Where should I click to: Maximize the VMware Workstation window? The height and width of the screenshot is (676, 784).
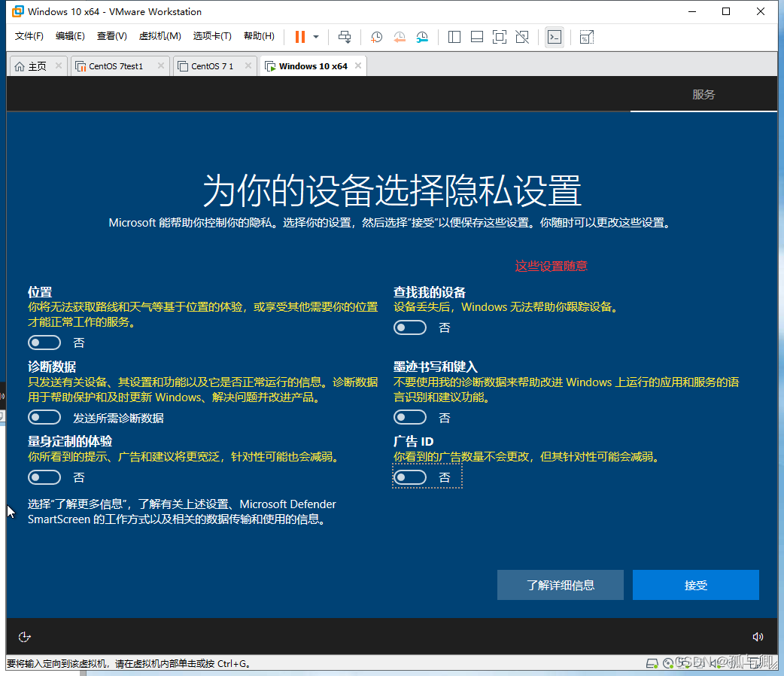(726, 11)
